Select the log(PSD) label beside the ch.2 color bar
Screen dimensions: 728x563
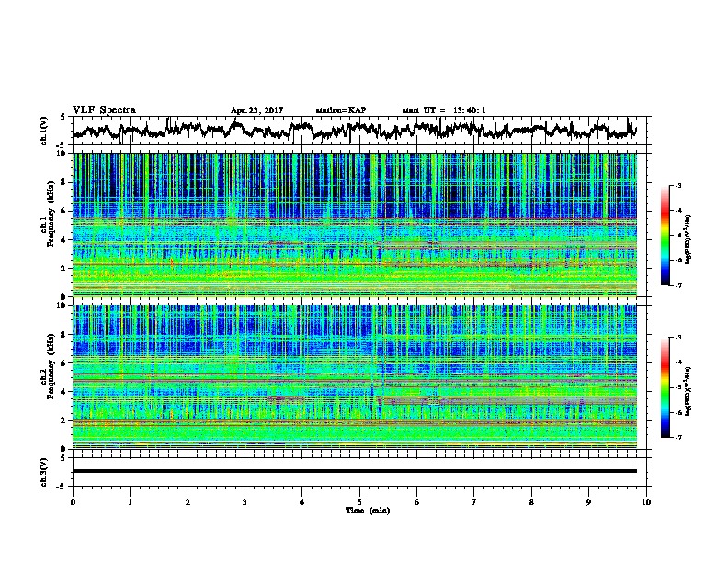click(x=688, y=391)
